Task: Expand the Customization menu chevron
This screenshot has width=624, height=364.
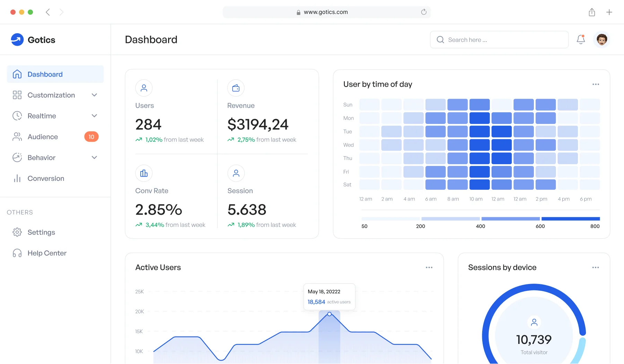Action: coord(94,95)
